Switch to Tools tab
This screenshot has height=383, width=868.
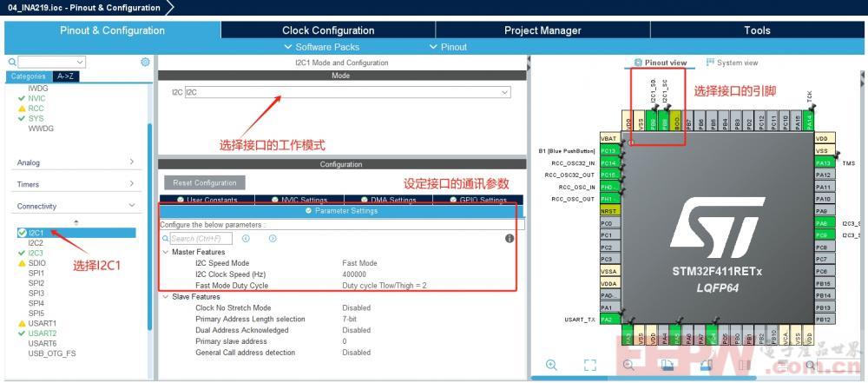pos(757,30)
